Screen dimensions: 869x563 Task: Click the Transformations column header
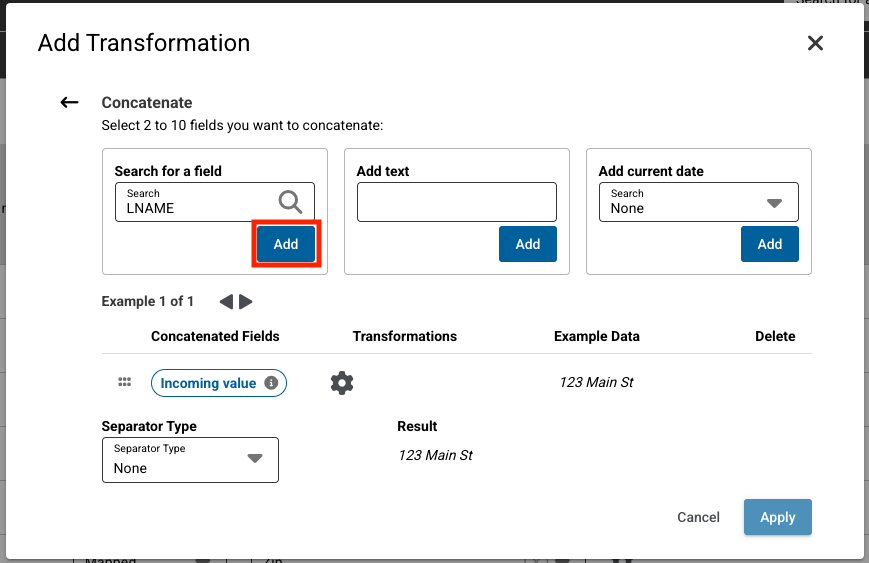(405, 336)
